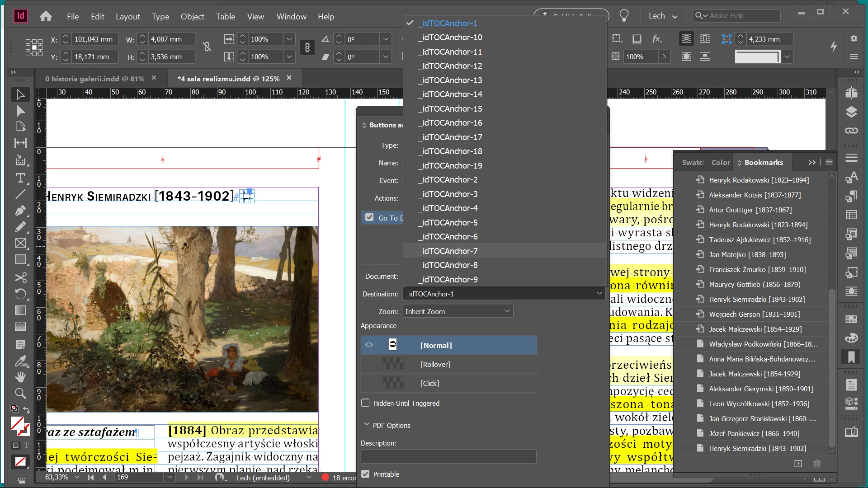Delete selected bookmark with trash icon

click(x=817, y=464)
